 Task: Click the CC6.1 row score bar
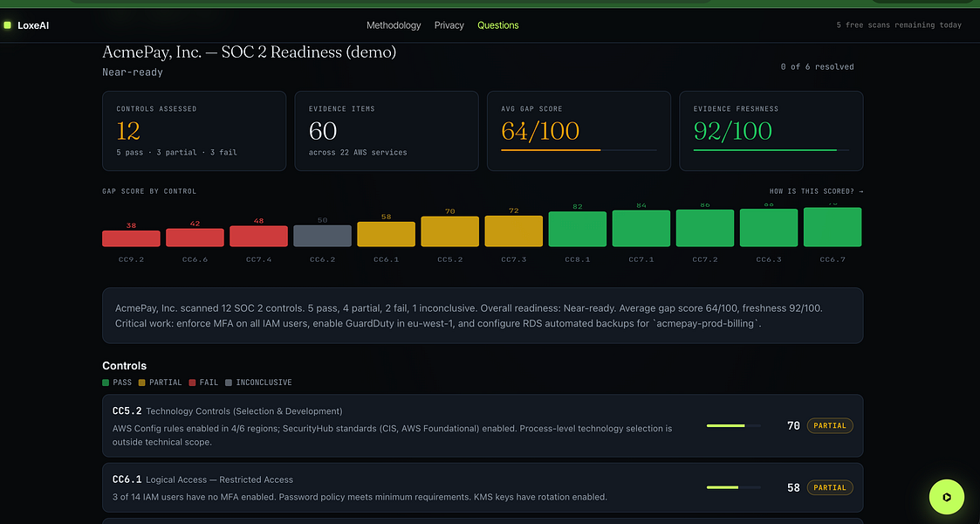pyautogui.click(x=734, y=487)
